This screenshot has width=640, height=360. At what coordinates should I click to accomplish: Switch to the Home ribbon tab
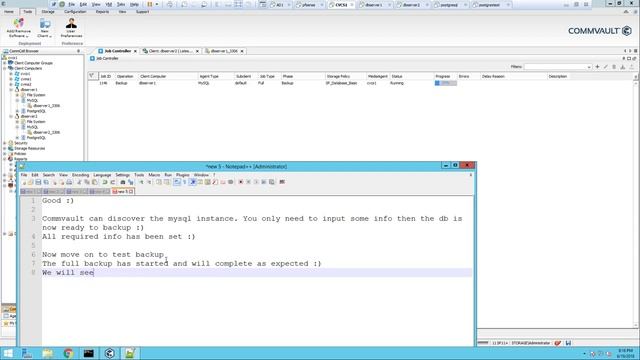point(9,12)
